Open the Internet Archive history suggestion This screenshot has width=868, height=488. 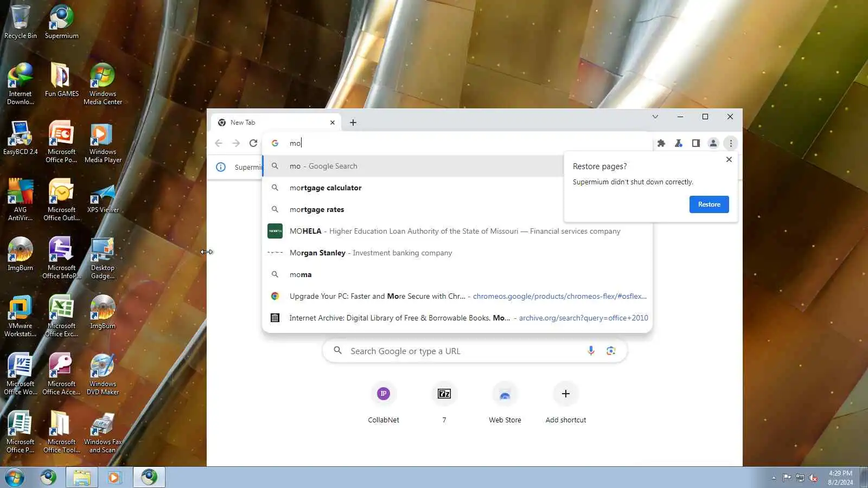pos(457,318)
